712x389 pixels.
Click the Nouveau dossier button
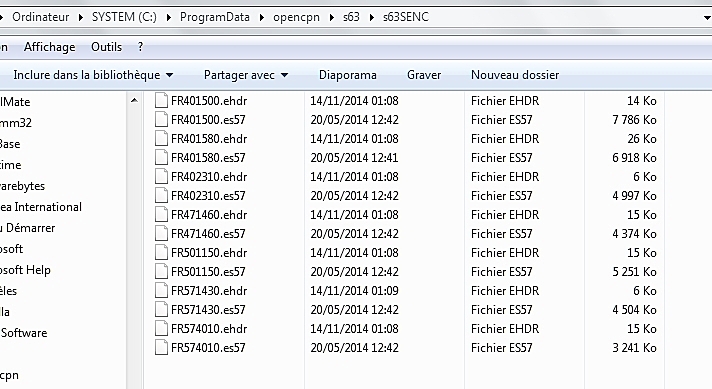point(515,75)
